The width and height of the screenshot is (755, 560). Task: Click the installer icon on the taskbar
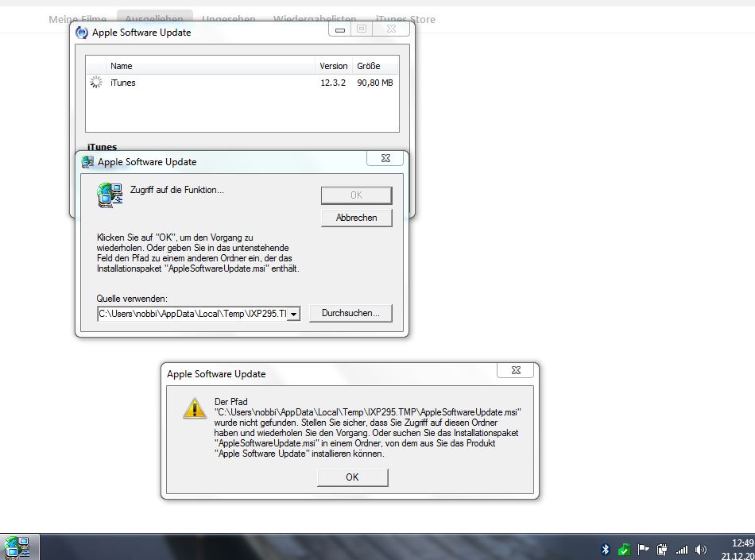coord(17,548)
